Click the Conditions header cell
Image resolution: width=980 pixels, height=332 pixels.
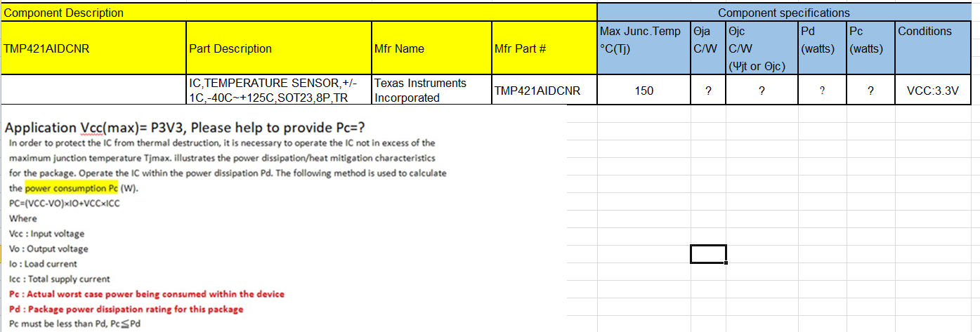pos(934,48)
